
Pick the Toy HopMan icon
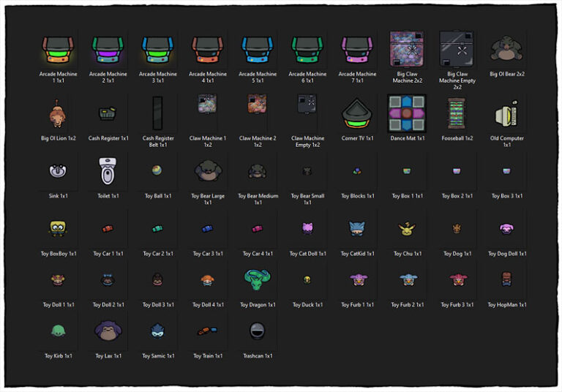point(506,279)
